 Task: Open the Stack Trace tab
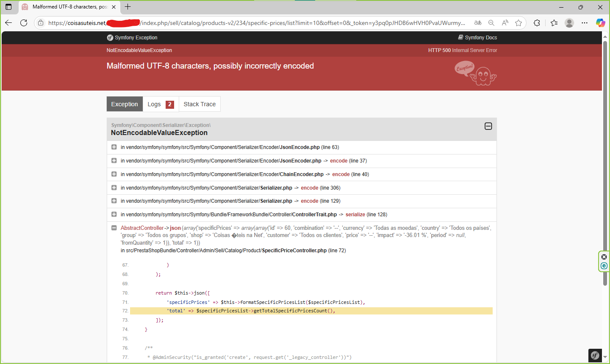[x=200, y=104]
